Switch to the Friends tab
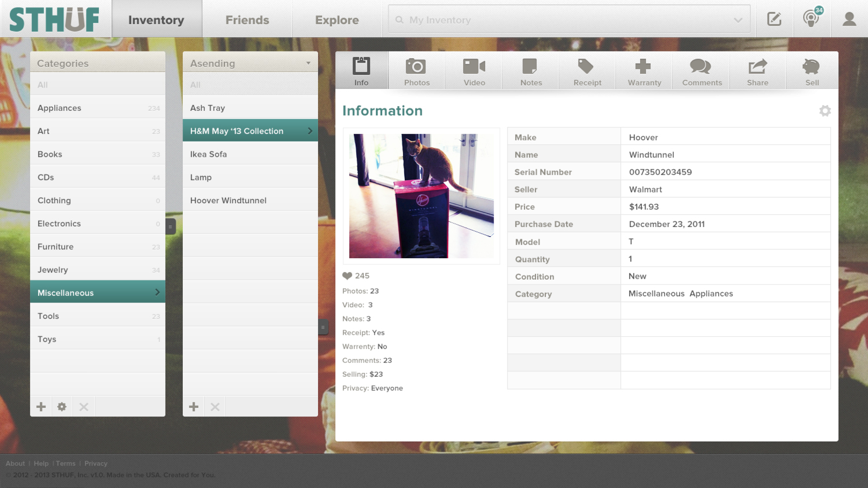This screenshot has width=868, height=488. tap(247, 20)
